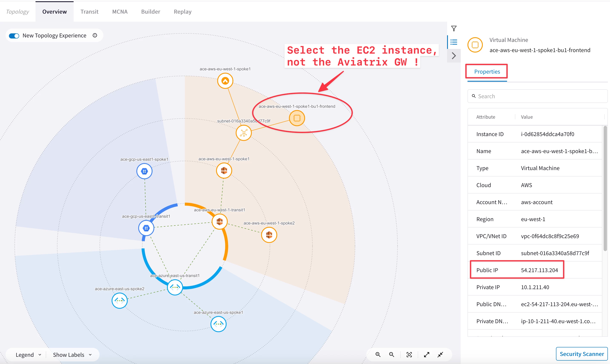Select the Properties tab link
Image resolution: width=610 pixels, height=364 pixels.
tap(487, 72)
